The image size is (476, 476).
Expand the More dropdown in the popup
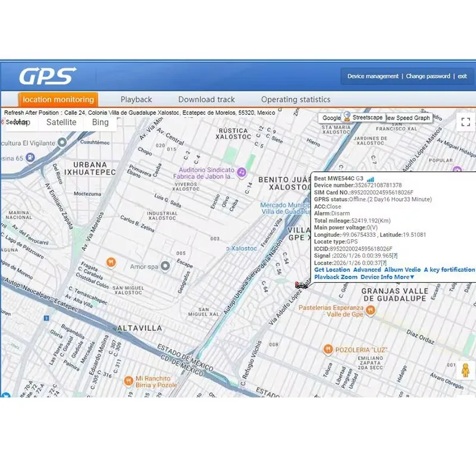click(x=404, y=277)
